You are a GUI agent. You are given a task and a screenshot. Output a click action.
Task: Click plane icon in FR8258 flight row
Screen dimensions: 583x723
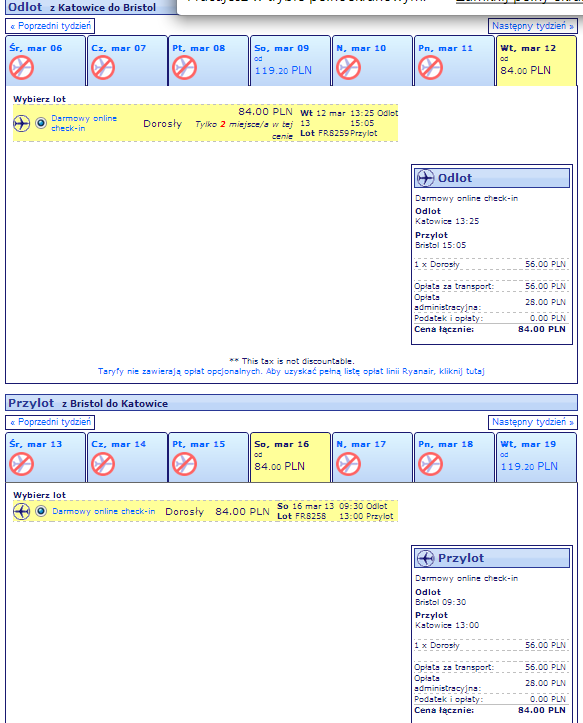22,511
